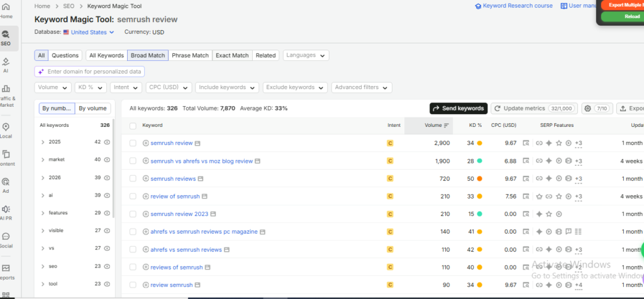Open SERP snapshot icon for ahrefs vs semrush reviews pc magazine

point(526,232)
